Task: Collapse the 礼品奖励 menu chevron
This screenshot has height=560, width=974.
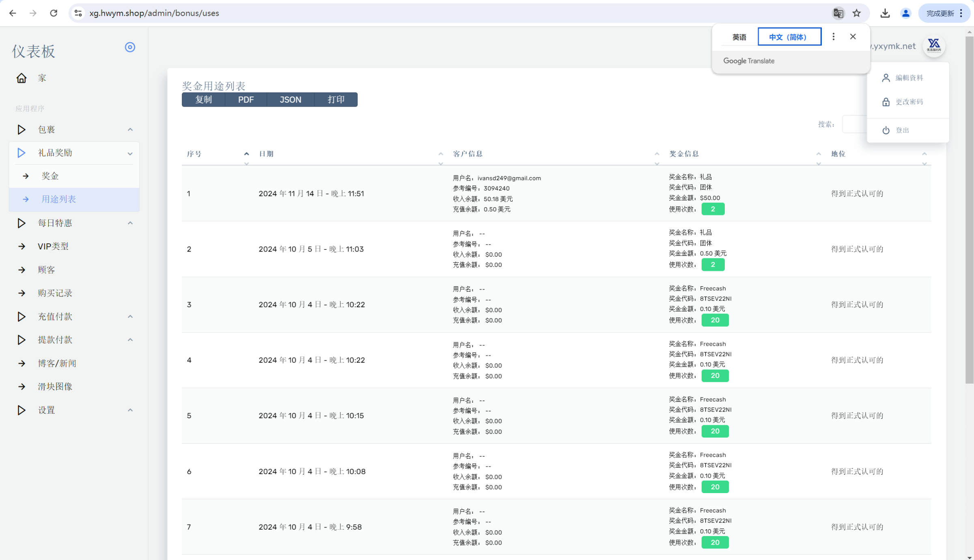Action: click(130, 154)
